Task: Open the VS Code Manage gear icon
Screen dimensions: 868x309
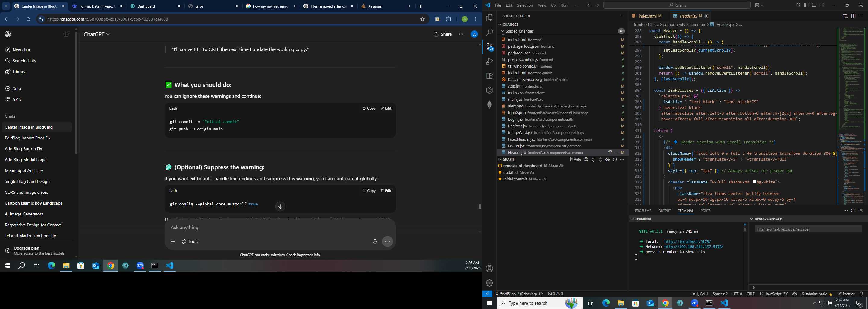Action: pyautogui.click(x=489, y=283)
